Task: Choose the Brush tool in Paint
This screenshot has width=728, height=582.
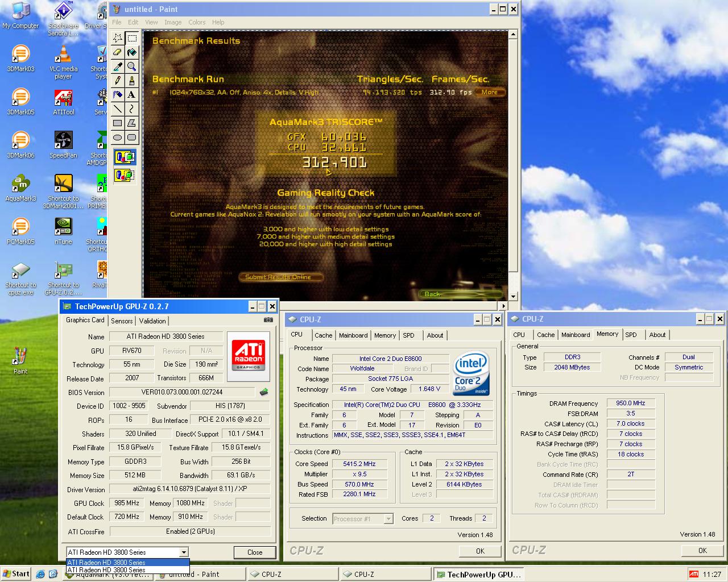Action: click(132, 81)
